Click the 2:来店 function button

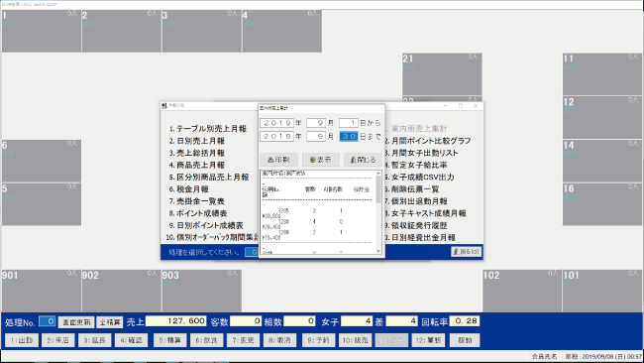(57, 340)
